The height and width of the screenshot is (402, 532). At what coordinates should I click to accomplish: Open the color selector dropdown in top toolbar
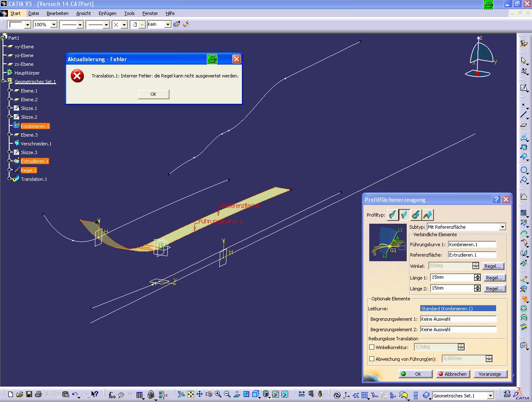point(27,25)
